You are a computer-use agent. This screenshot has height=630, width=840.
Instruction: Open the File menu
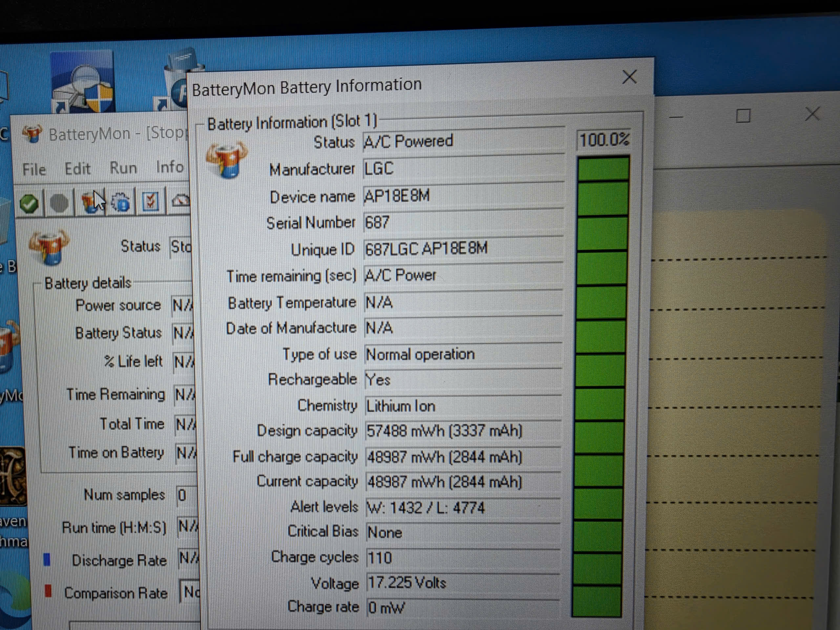(34, 169)
